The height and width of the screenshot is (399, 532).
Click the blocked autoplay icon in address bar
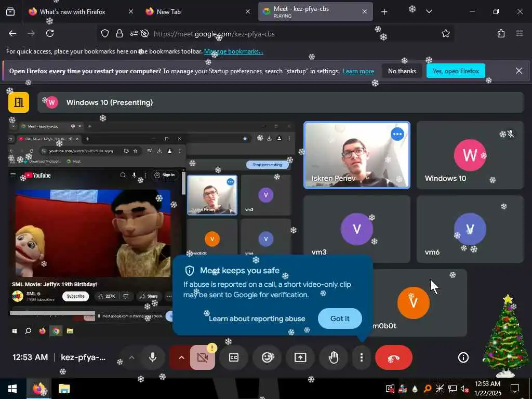coord(144,34)
